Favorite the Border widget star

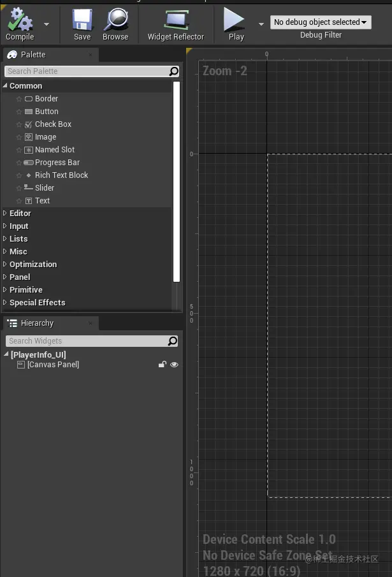[x=19, y=99]
